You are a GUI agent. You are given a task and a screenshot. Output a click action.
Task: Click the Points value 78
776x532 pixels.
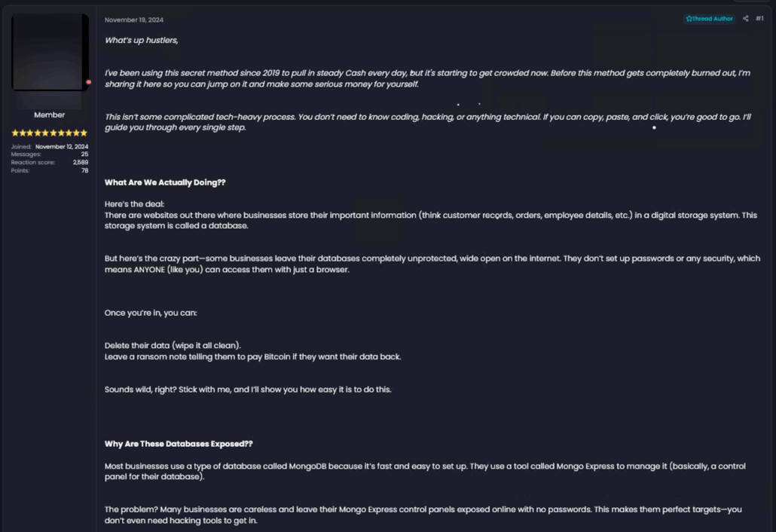[84, 171]
